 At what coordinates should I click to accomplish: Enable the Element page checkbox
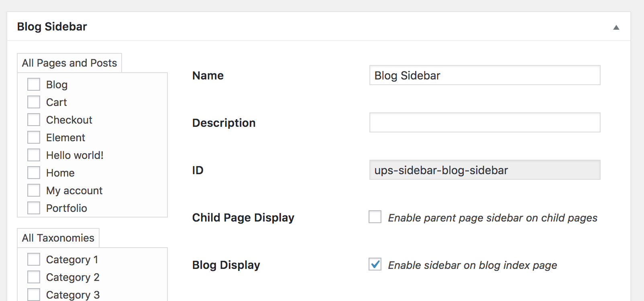[34, 138]
